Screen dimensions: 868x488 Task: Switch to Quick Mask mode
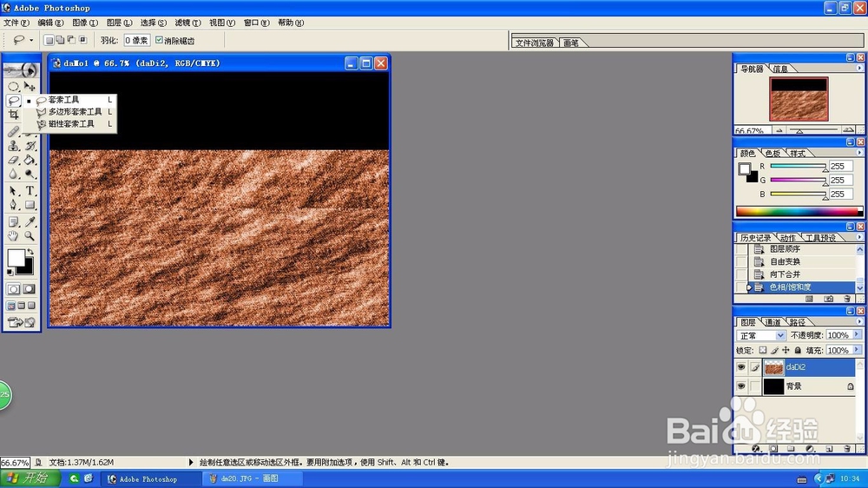[30, 289]
